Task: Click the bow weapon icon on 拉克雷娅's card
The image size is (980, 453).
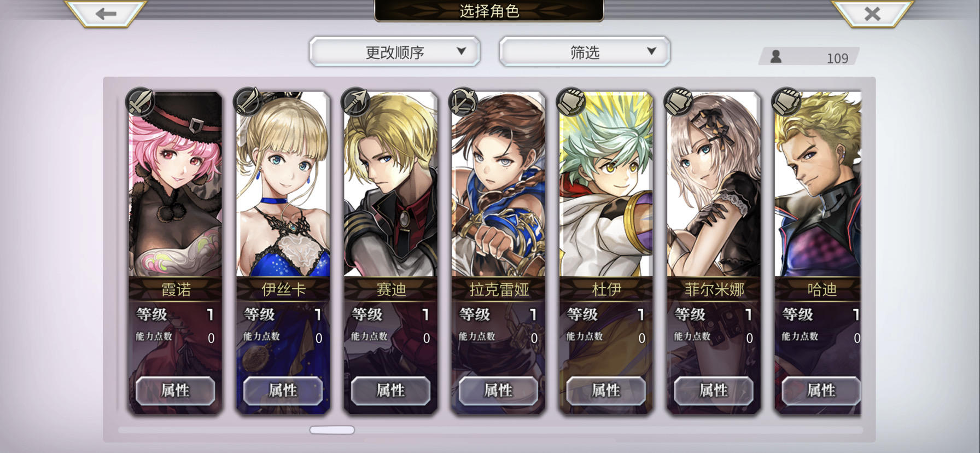Action: click(x=463, y=102)
